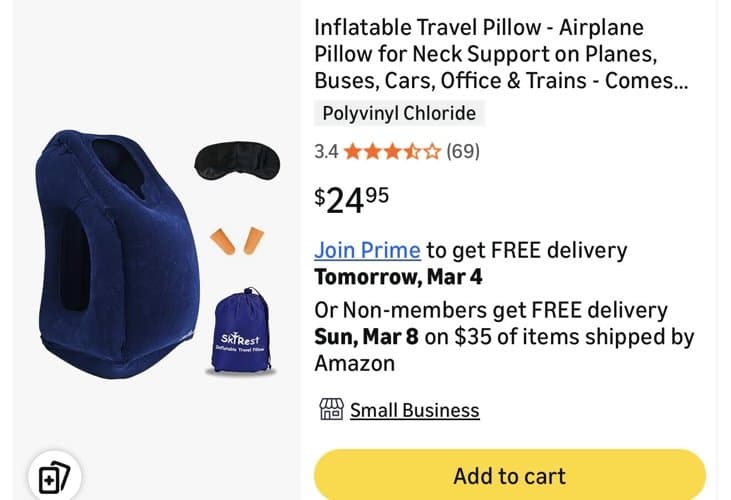Open the Inflatable Travel Pillow product title
Image resolution: width=731 pixels, height=500 pixels.
pyautogui.click(x=501, y=54)
